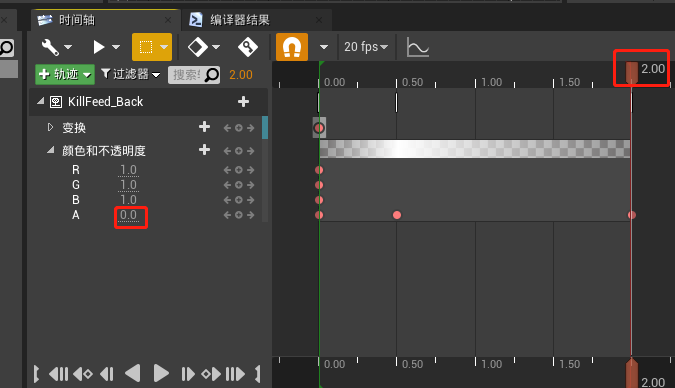
Task: Toggle the orange magnet snapping button
Action: pos(292,47)
